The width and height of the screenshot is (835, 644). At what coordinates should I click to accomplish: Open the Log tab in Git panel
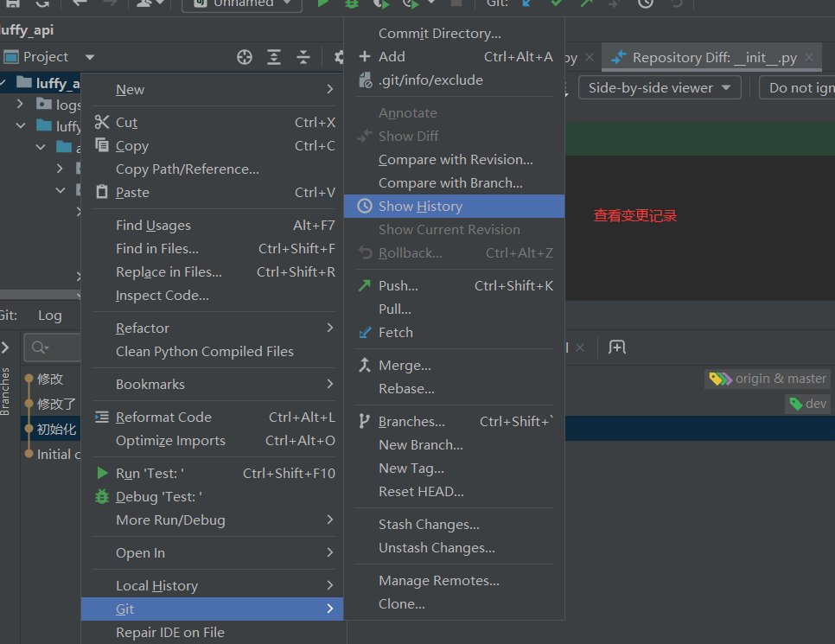pos(50,316)
